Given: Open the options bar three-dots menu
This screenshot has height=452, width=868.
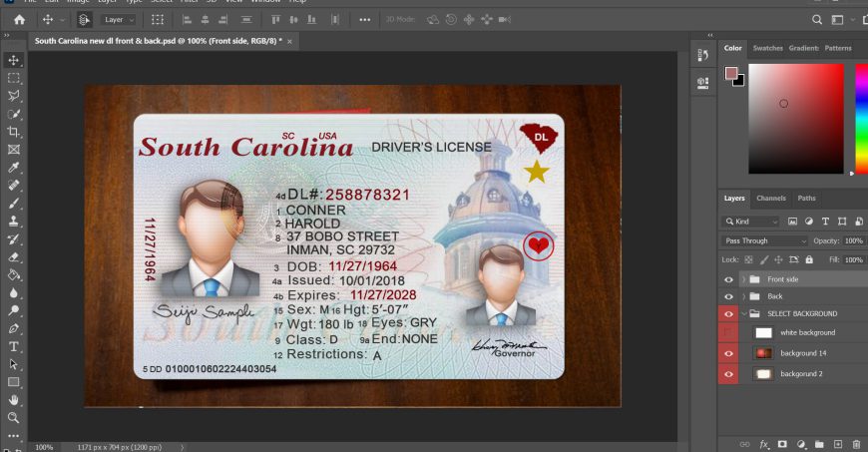Looking at the screenshot, I should tap(365, 20).
